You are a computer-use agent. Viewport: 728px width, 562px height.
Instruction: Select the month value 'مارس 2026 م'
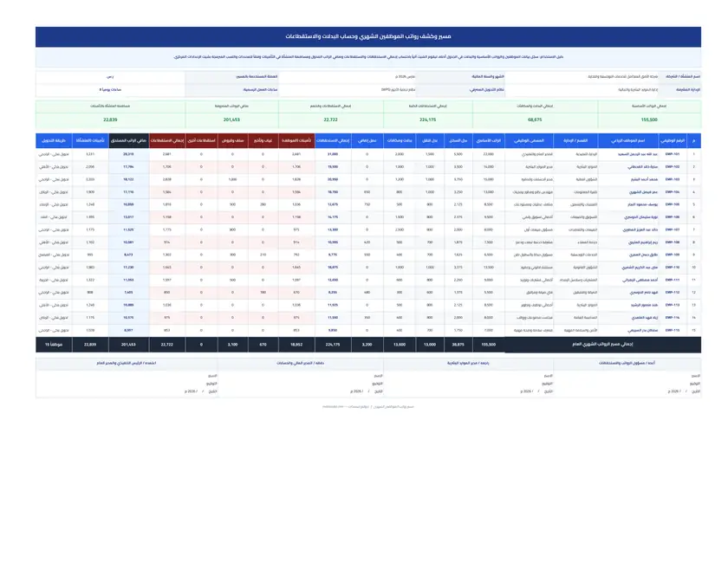pyautogui.click(x=406, y=76)
